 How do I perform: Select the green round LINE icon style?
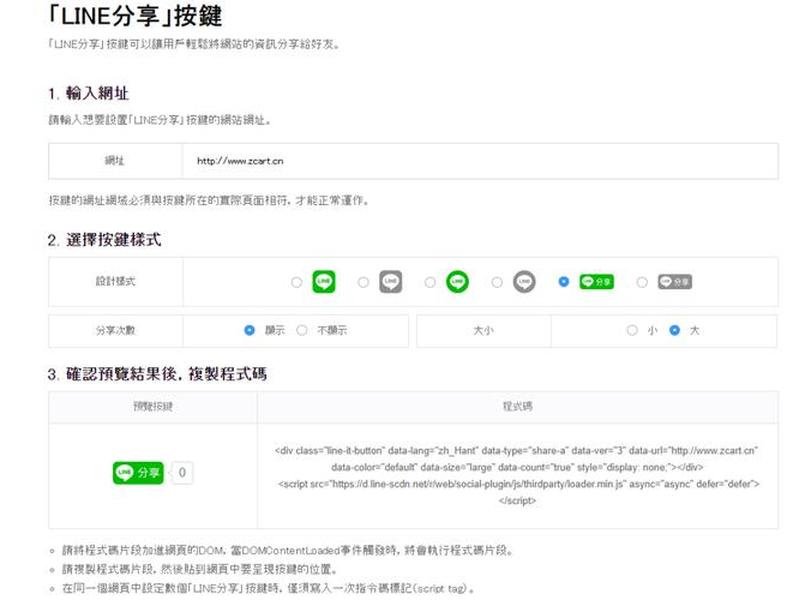pos(430,282)
